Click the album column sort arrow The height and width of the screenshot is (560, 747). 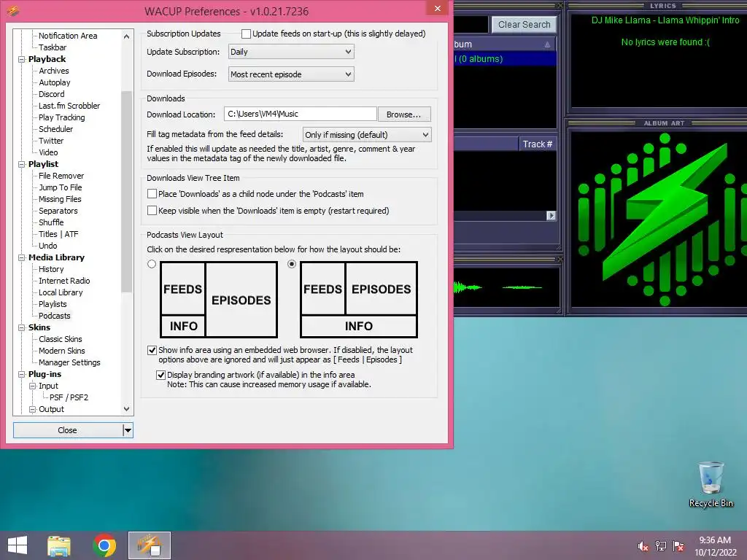pyautogui.click(x=547, y=44)
